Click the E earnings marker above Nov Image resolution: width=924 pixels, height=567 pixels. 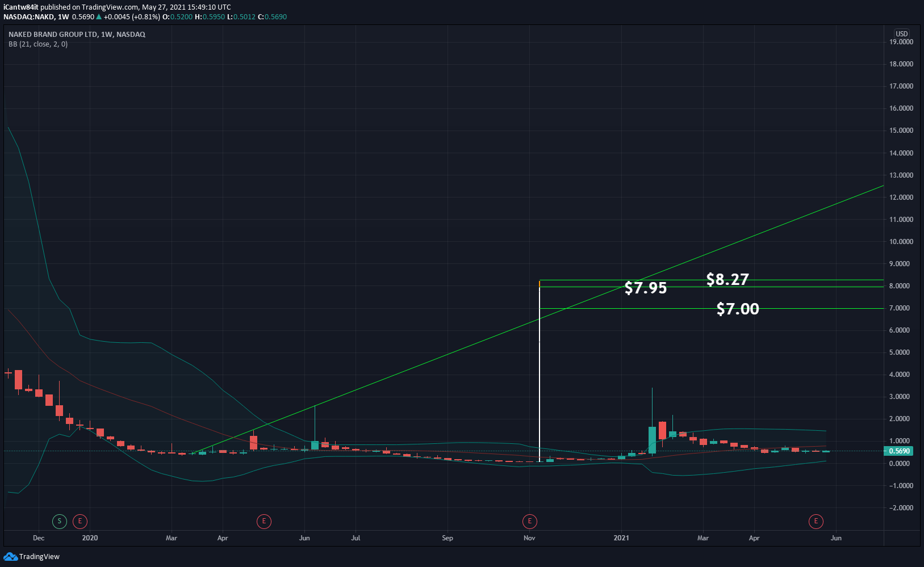tap(530, 521)
